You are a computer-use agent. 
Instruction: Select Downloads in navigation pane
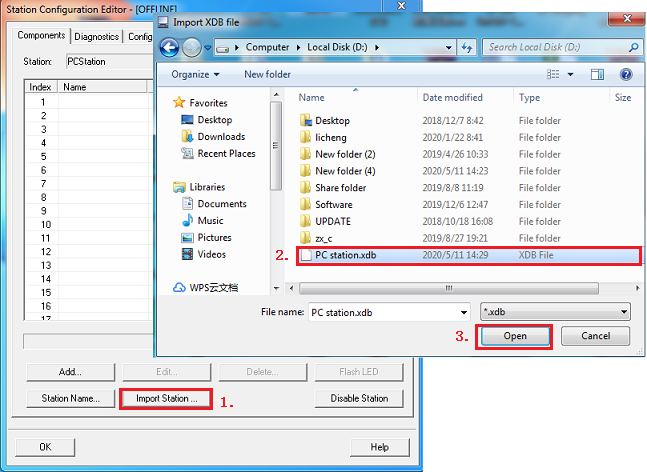click(x=213, y=137)
